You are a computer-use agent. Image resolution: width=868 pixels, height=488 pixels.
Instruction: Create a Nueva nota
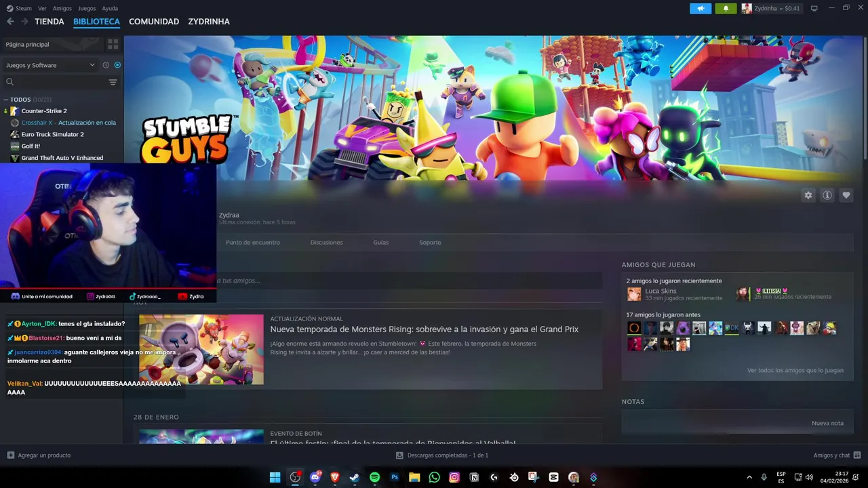coord(827,423)
